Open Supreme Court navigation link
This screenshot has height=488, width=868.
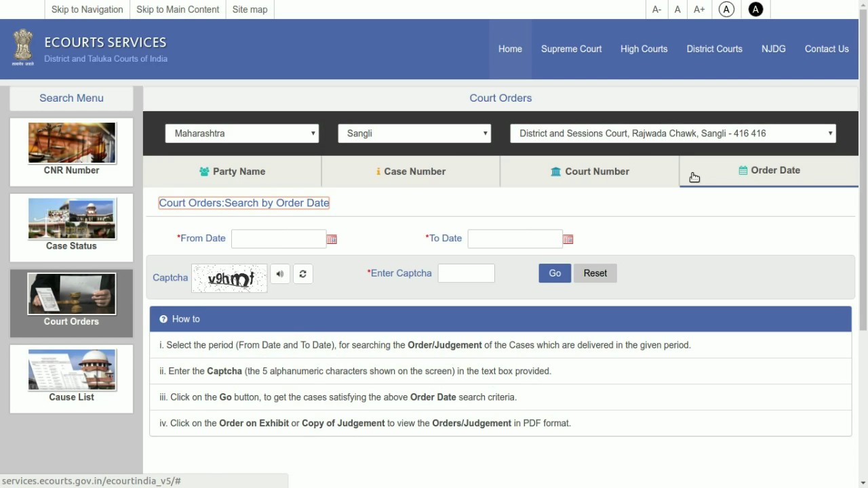[571, 49]
